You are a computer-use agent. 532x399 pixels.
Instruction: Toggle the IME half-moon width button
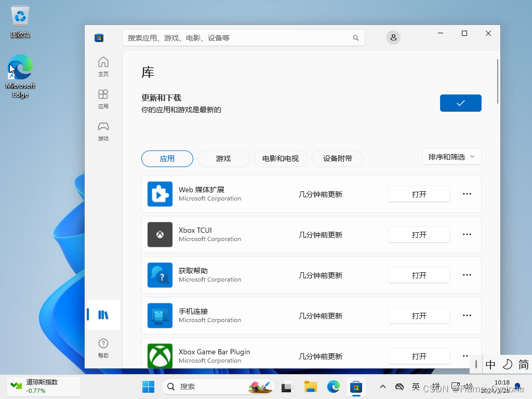click(x=507, y=365)
